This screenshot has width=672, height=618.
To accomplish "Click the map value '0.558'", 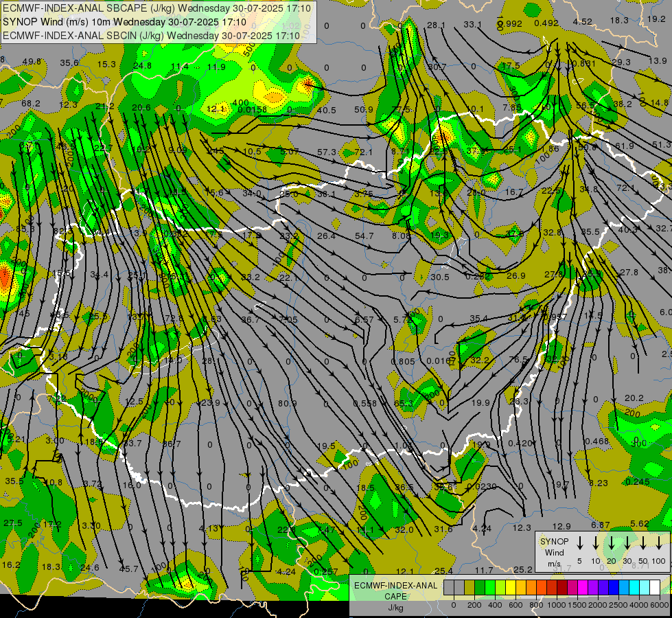I will pos(364,403).
